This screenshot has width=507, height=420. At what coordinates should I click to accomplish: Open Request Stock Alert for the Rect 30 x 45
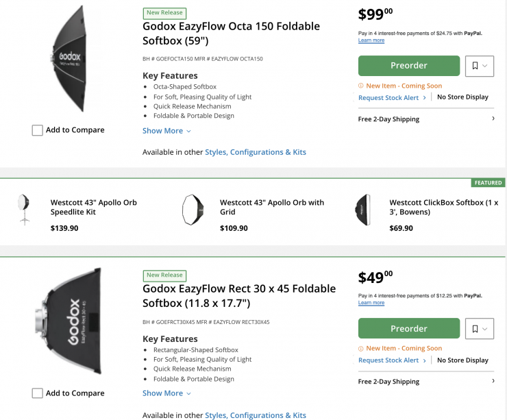click(388, 360)
